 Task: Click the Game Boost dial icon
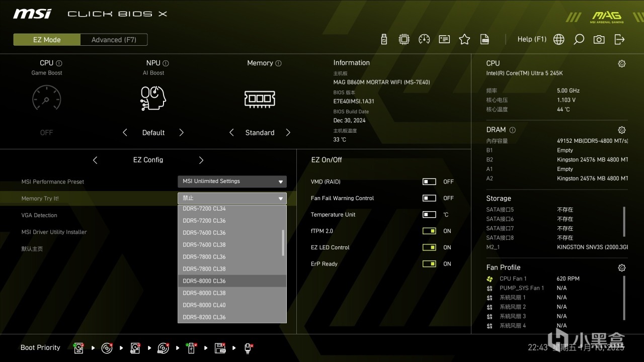pyautogui.click(x=46, y=98)
